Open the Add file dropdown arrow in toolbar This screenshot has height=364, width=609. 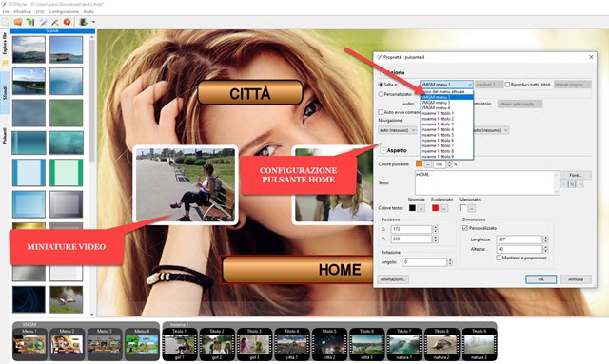93,22
